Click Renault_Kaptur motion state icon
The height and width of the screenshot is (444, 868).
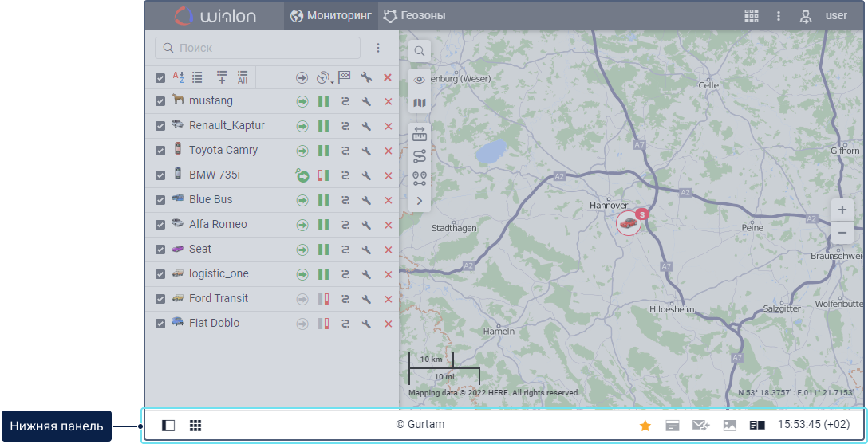[x=323, y=126]
